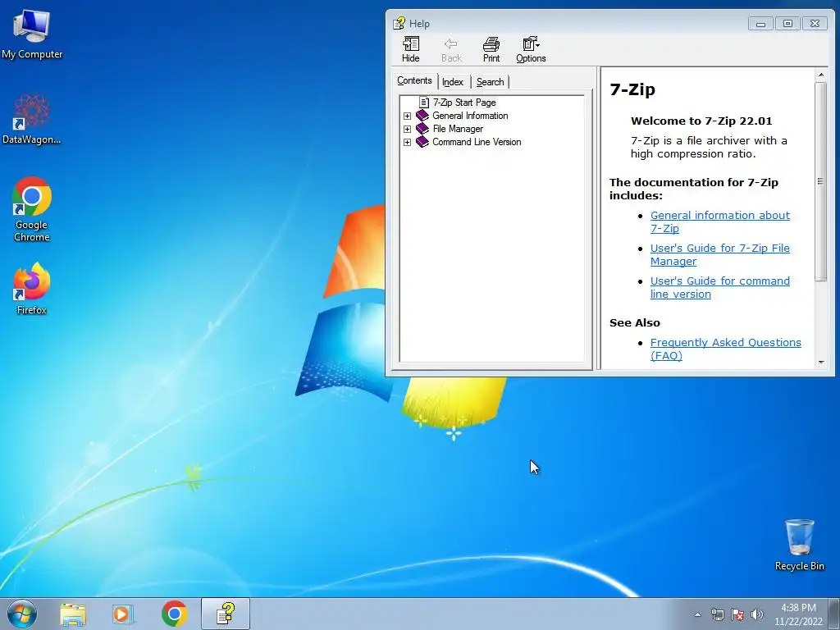The width and height of the screenshot is (840, 630).
Task: Select the File Manager book icon
Action: [x=422, y=129]
